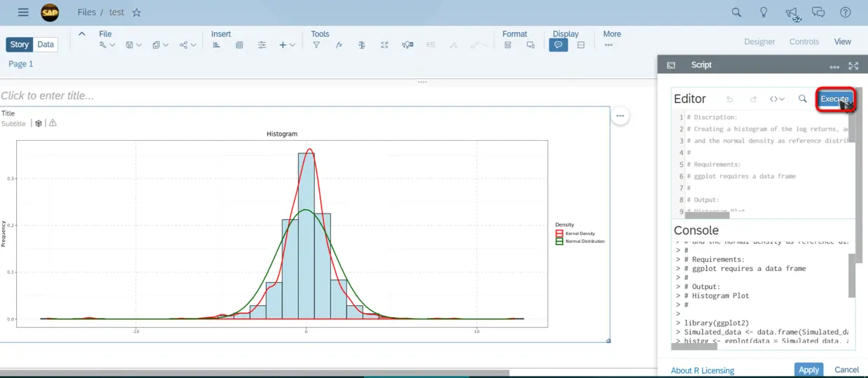Open the global search magnifier in header
868x378 pixels.
(736, 13)
